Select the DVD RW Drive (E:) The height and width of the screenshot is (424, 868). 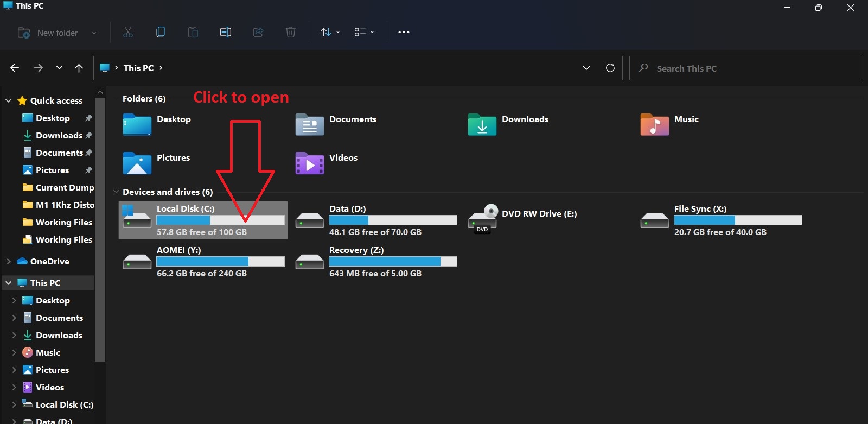click(x=522, y=219)
